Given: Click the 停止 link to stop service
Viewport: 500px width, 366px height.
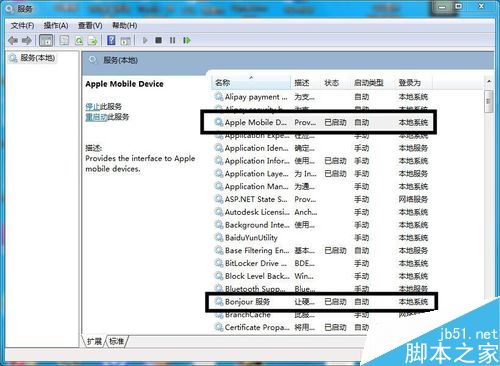Looking at the screenshot, I should pos(93,107).
